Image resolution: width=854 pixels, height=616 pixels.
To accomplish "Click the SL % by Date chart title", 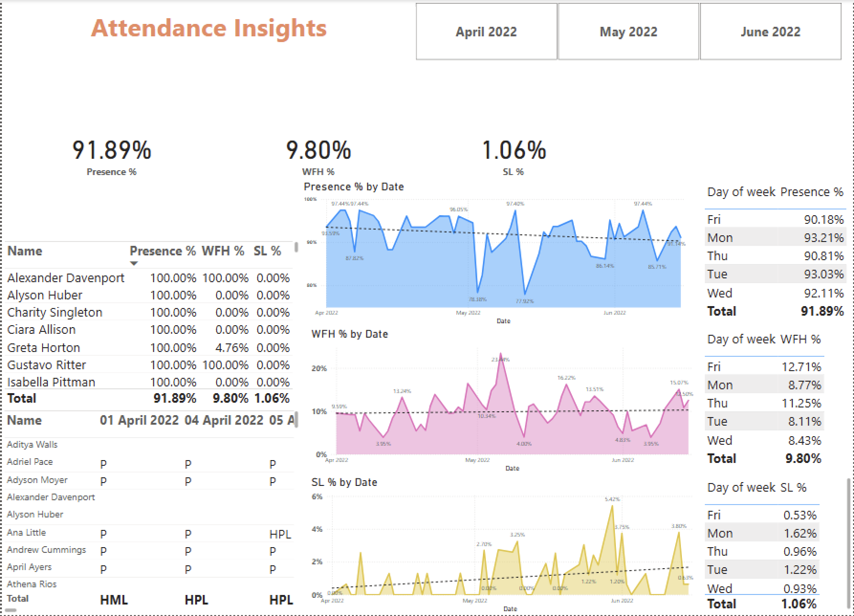I will pyautogui.click(x=344, y=483).
